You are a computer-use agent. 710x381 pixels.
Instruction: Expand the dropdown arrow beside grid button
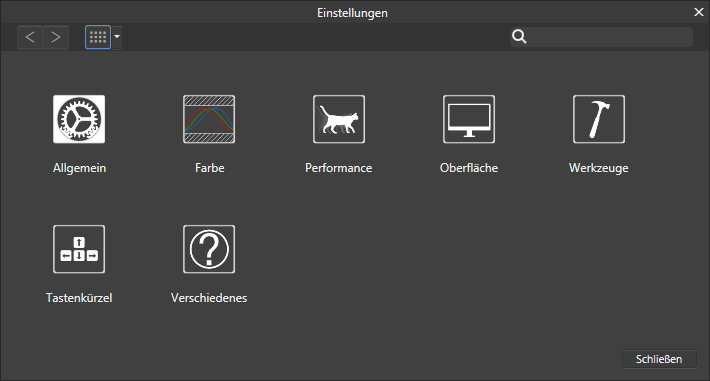point(117,37)
